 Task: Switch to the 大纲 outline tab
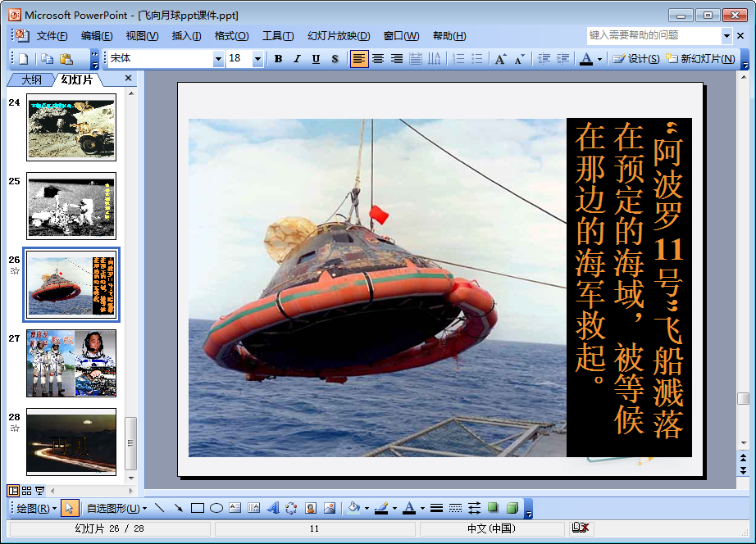pyautogui.click(x=31, y=80)
